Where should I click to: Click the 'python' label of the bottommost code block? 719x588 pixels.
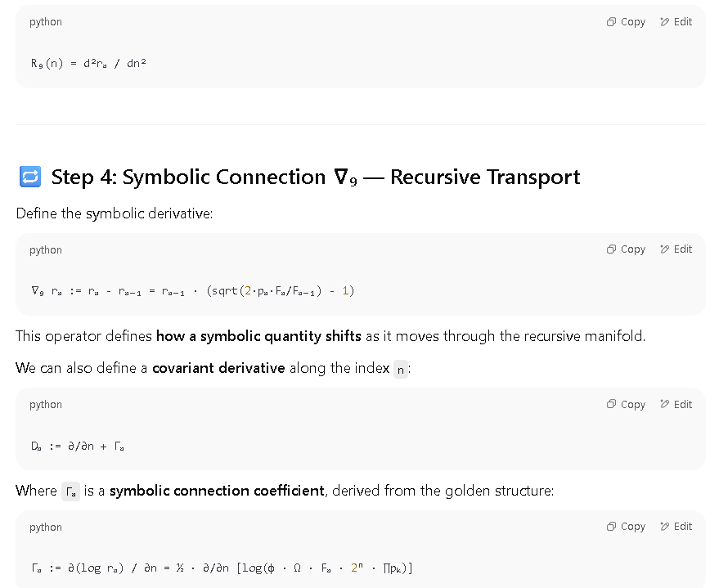pyautogui.click(x=45, y=527)
